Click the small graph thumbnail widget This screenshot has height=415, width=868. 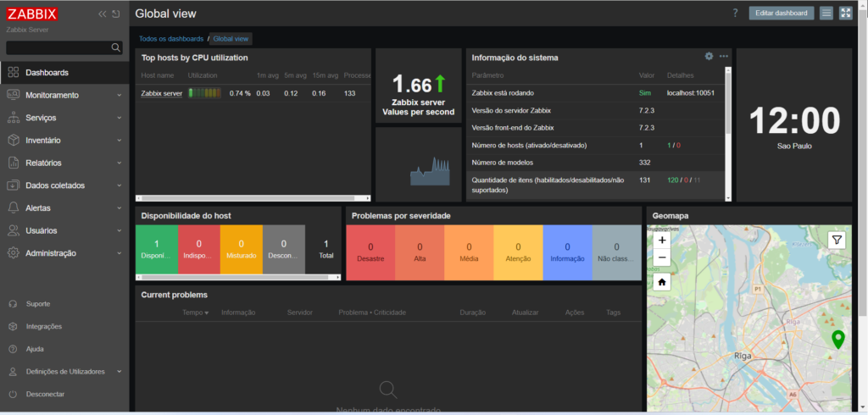pos(419,164)
